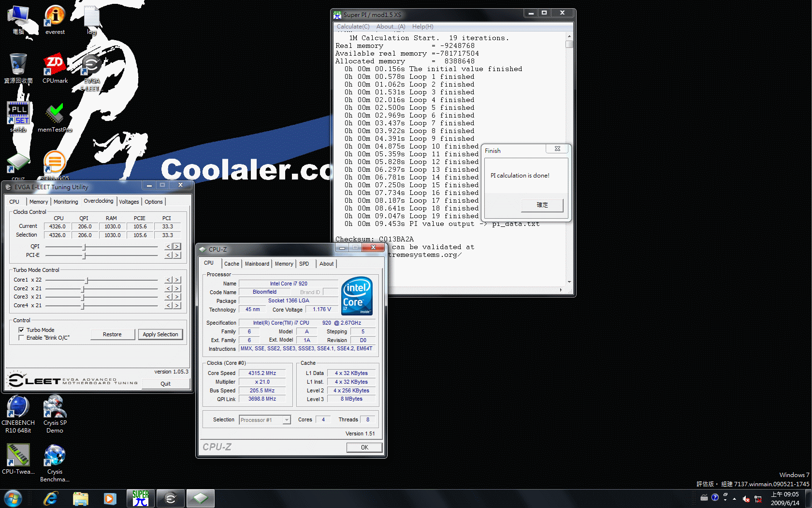Viewport: 812px width, 508px height.
Task: Open Windows Explorer folder in taskbar
Action: [81, 498]
